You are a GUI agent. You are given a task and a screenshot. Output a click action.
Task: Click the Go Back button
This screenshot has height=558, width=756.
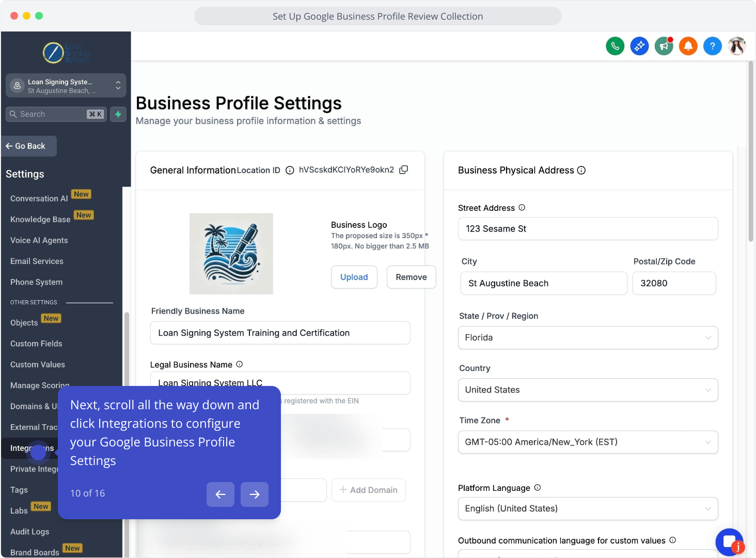coord(29,146)
